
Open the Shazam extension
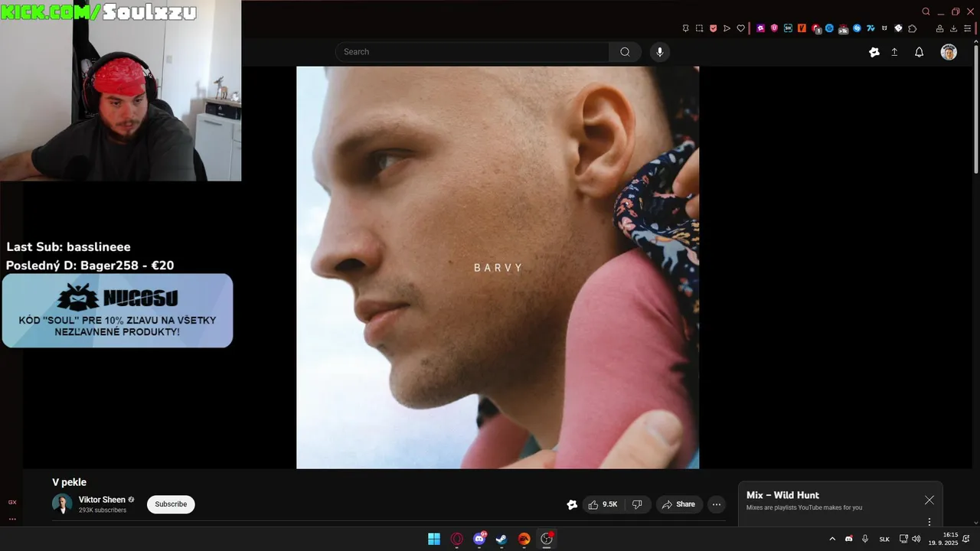857,28
